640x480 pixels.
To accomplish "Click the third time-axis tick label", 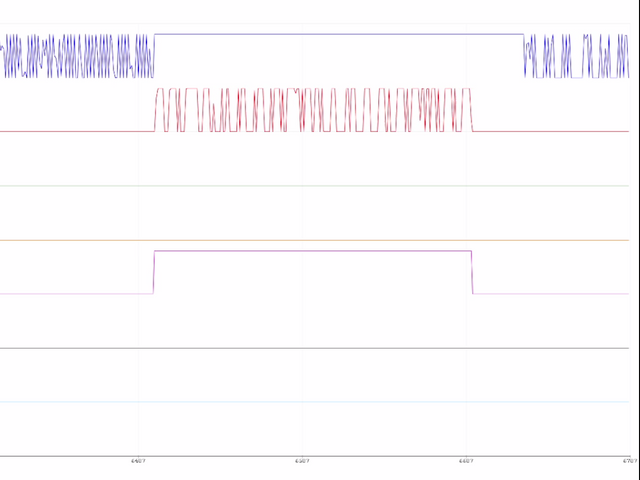I will pos(466,462).
